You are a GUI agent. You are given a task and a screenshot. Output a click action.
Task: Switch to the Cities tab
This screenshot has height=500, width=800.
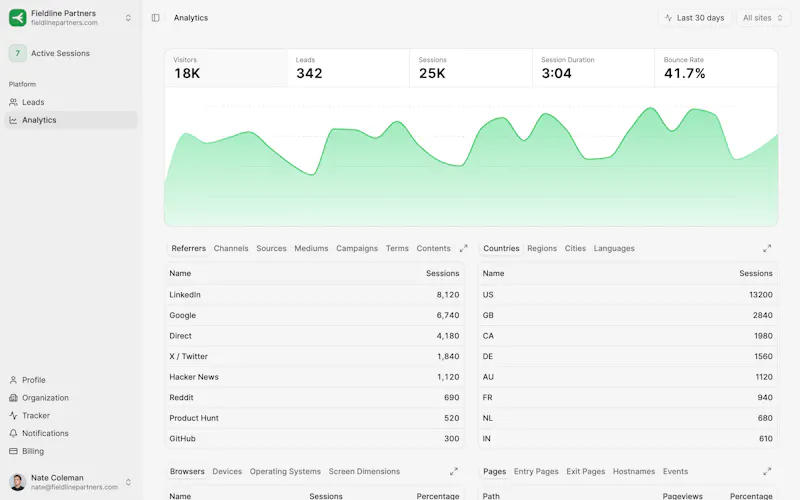[575, 248]
